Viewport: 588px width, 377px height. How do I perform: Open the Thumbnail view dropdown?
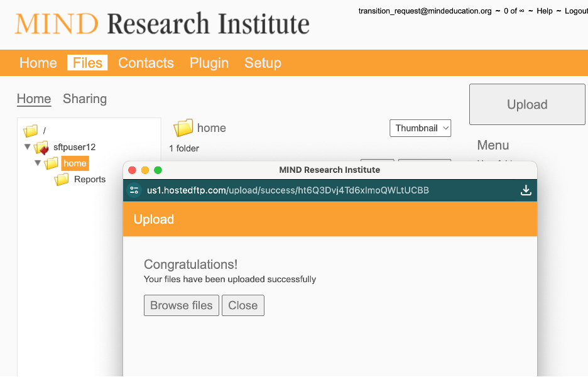pyautogui.click(x=420, y=128)
